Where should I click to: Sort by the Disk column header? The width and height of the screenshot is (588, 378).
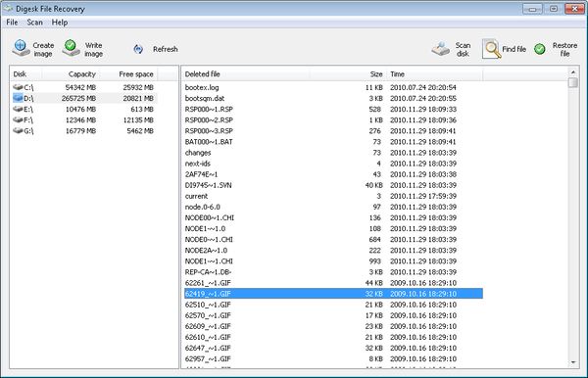25,74
